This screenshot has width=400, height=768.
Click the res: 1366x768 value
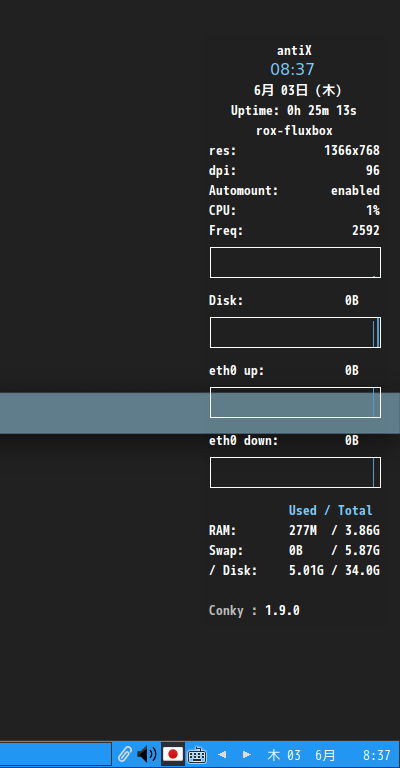(352, 150)
